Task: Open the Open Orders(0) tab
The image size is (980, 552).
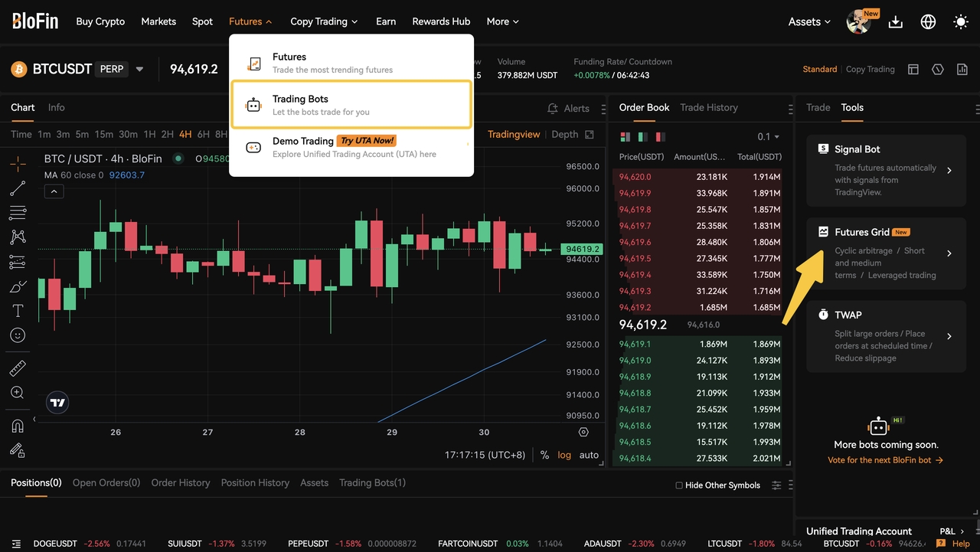Action: pos(106,483)
